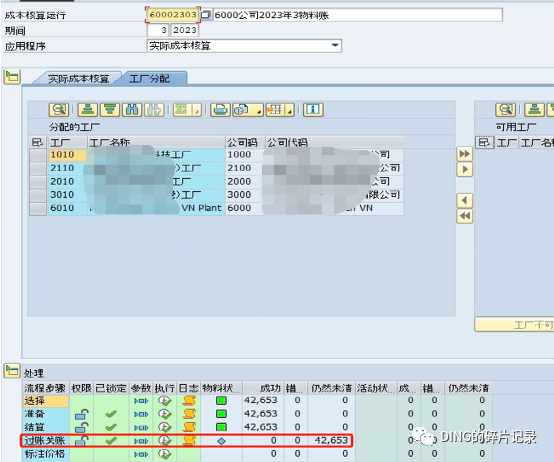Select the 过账关账 flow step cell

[x=46, y=440]
